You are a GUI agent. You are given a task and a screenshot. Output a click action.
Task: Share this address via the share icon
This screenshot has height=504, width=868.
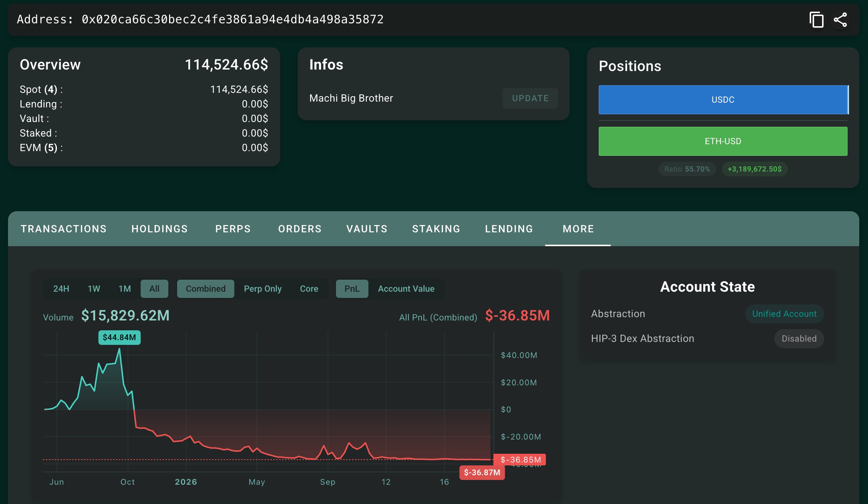(841, 20)
